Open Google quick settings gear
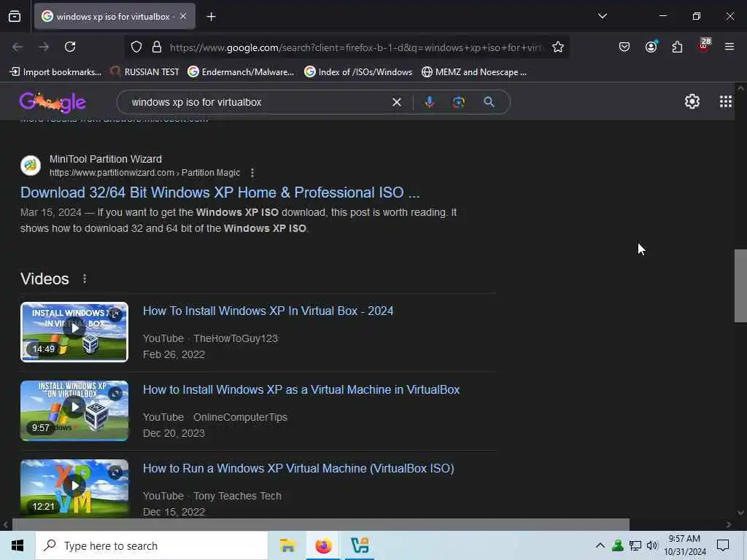 click(692, 101)
